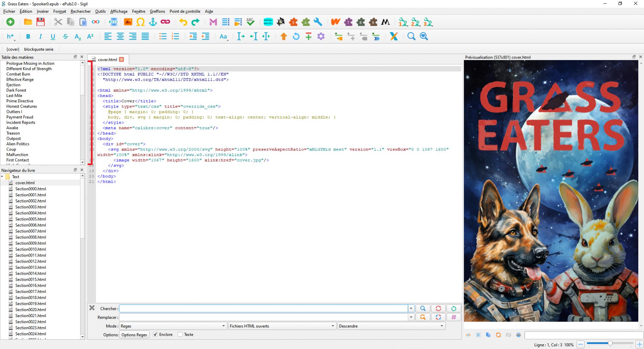
Task: Save the book with the floppy disk icon
Action: [41, 22]
